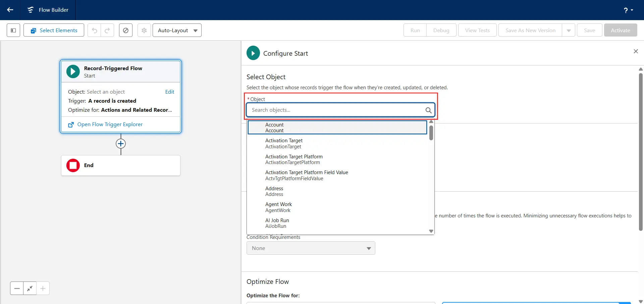Click the object list scrollbar thumb
The image size is (644, 304).
click(431, 133)
